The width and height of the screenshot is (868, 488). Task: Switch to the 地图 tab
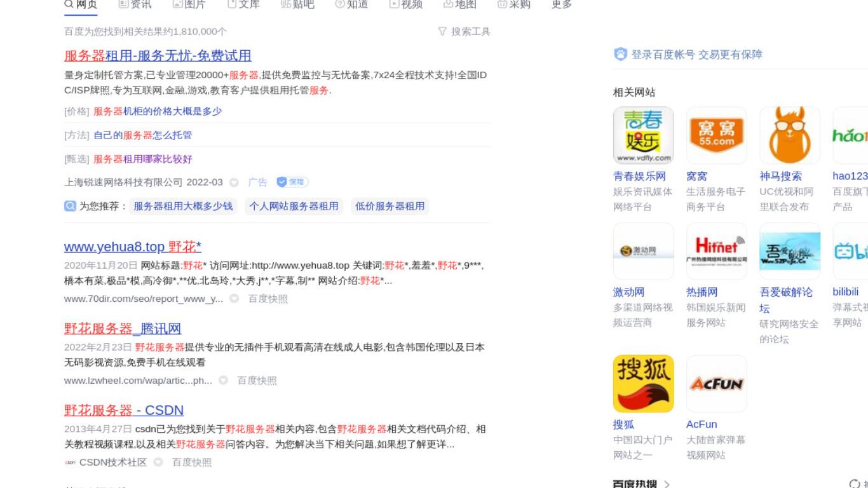click(x=459, y=4)
